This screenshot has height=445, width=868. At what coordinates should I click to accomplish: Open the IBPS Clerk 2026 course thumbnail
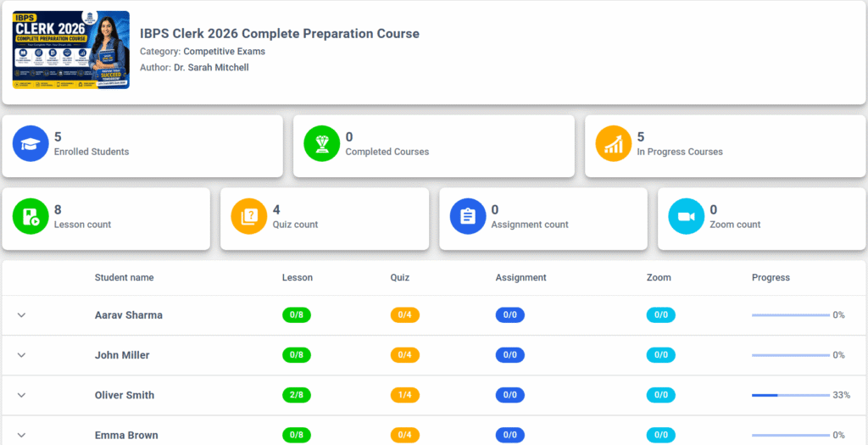pos(71,50)
